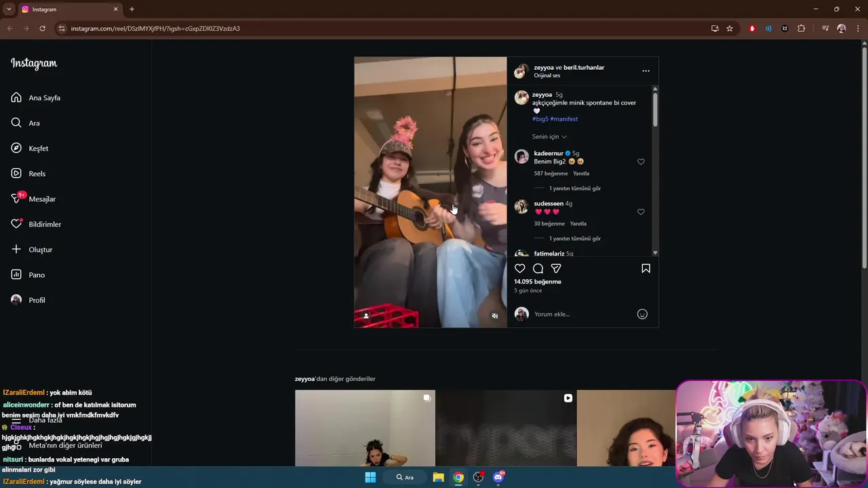868x488 pixels.
Task: Expand Senin için dropdown
Action: point(549,137)
